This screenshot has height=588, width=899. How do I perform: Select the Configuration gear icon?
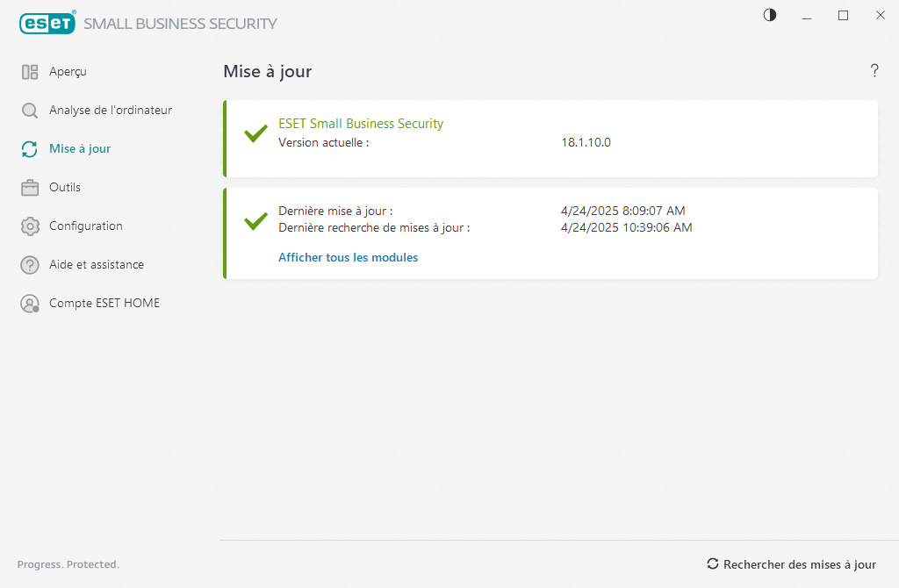(30, 226)
